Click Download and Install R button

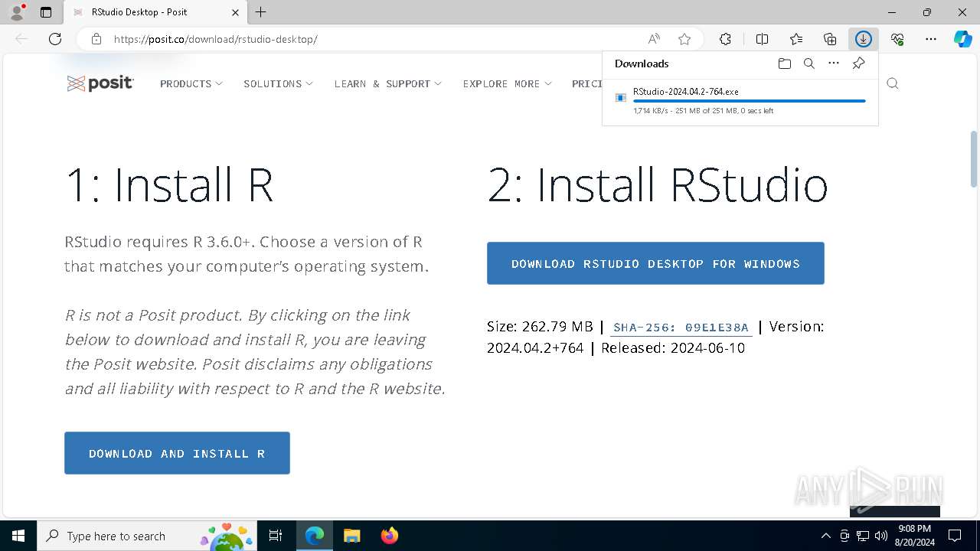177,453
